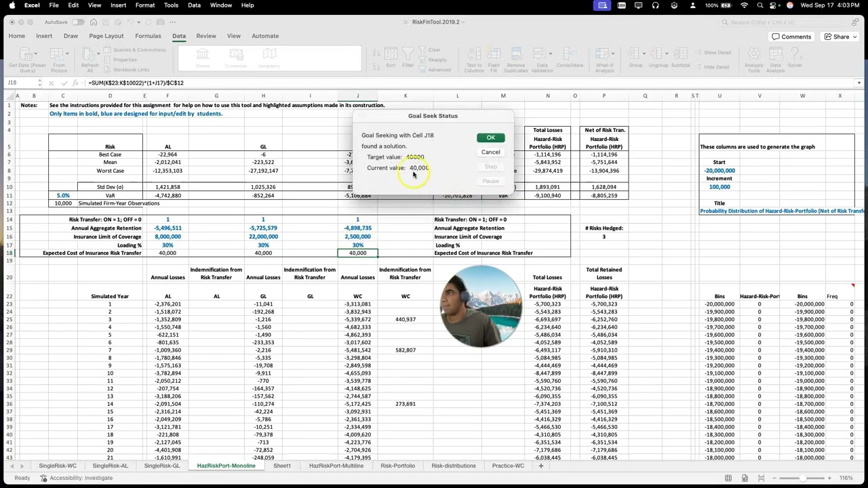
Task: Cancel the Goal Seek Status dialog
Action: click(x=490, y=152)
